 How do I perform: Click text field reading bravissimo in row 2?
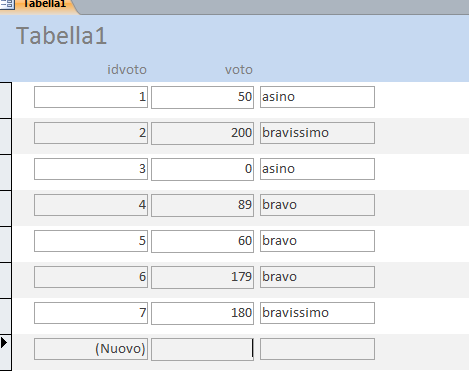tap(317, 133)
